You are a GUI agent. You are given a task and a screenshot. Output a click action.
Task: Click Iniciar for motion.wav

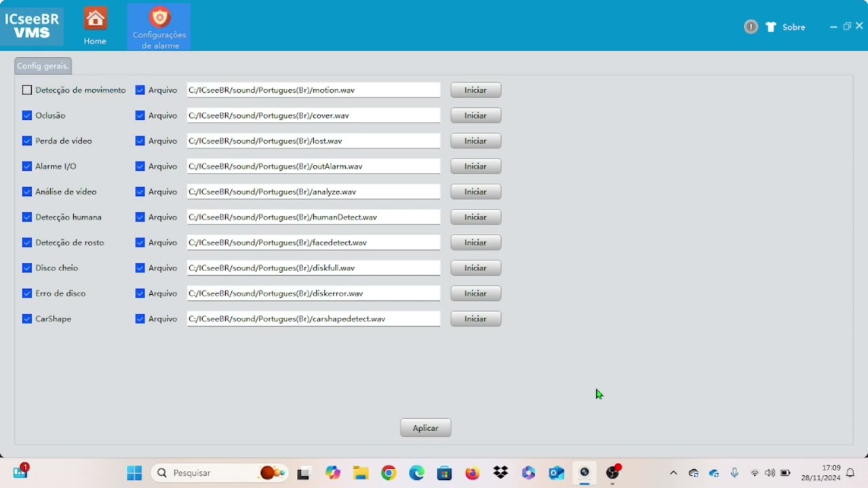[x=475, y=90]
